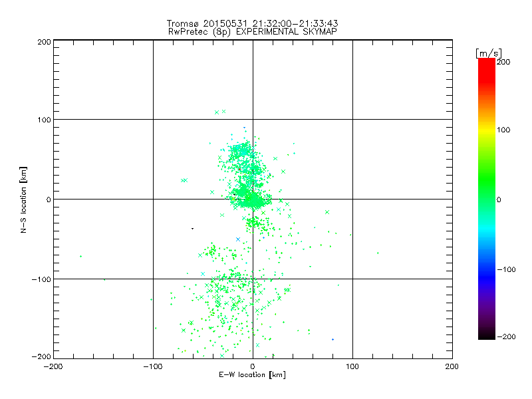Click the '[m/s]' colorbar unit label

click(489, 53)
